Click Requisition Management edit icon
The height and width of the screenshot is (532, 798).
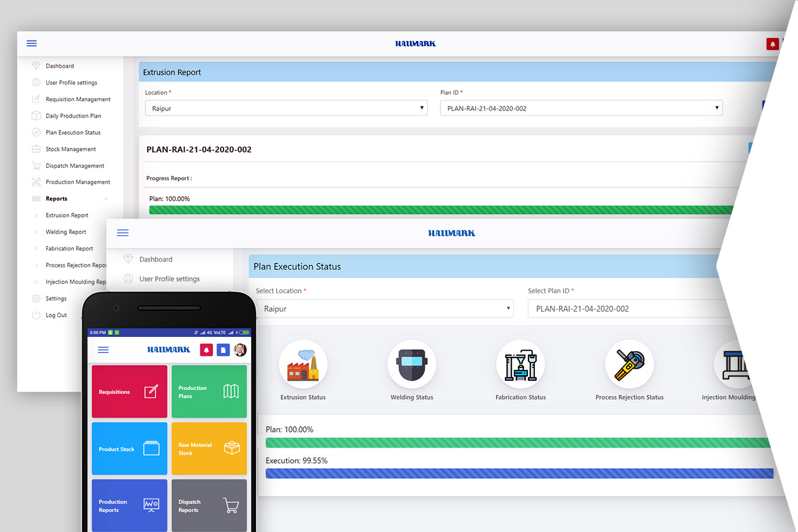[x=36, y=99]
